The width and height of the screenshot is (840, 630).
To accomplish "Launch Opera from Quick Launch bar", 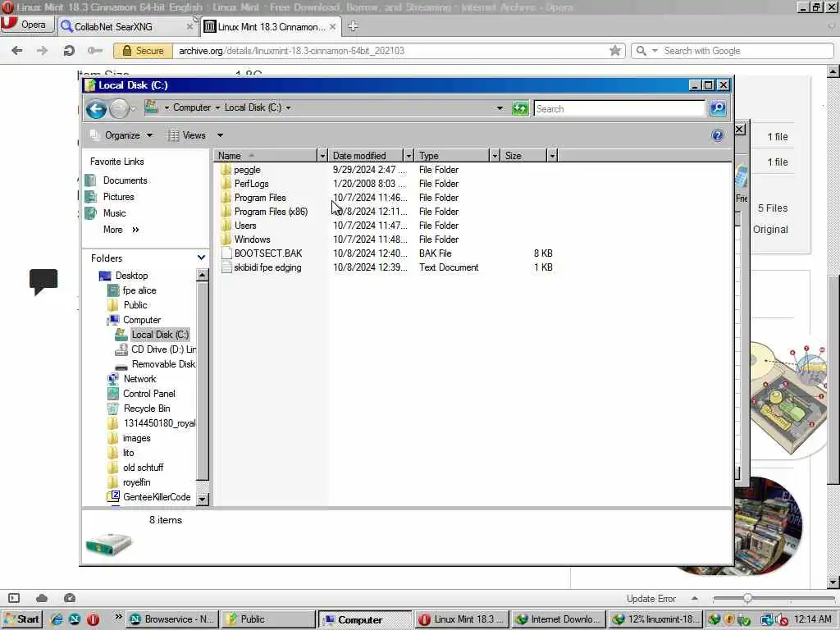I will 93,619.
